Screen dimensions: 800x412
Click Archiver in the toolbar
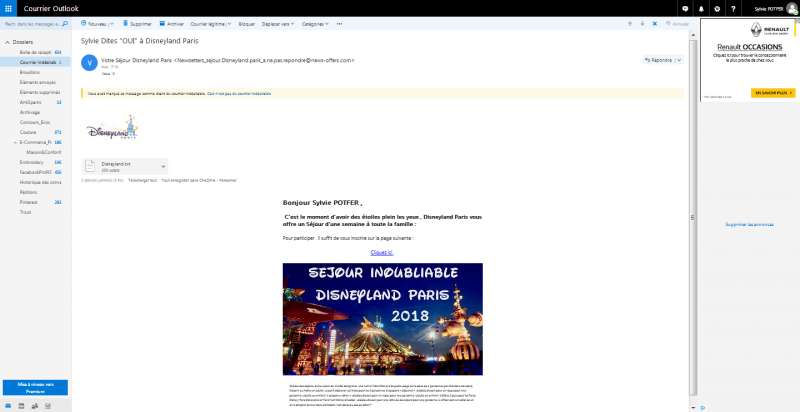pos(172,22)
